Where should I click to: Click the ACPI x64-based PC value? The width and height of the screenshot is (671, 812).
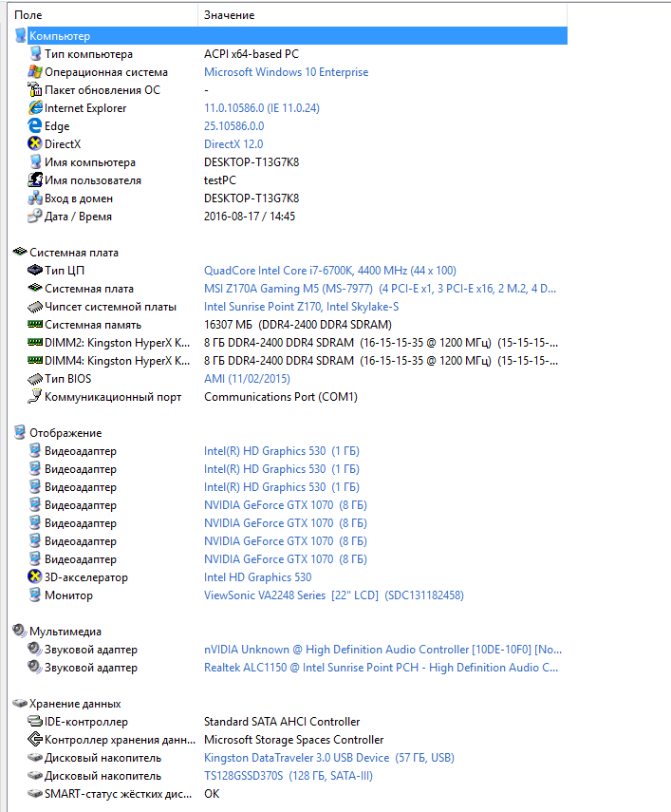click(252, 54)
